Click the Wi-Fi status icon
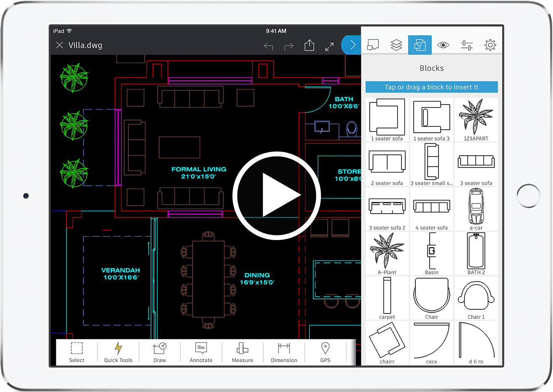The width and height of the screenshot is (553, 392). [69, 31]
